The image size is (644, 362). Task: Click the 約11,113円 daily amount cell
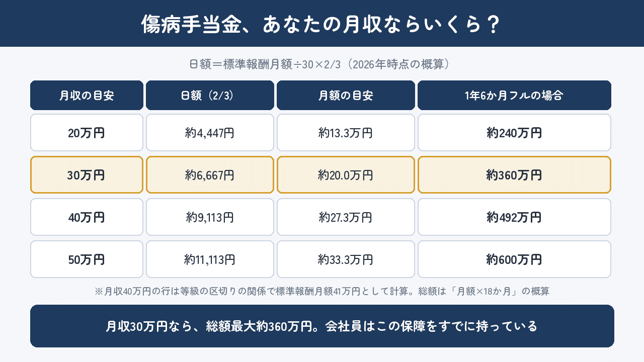tap(210, 259)
